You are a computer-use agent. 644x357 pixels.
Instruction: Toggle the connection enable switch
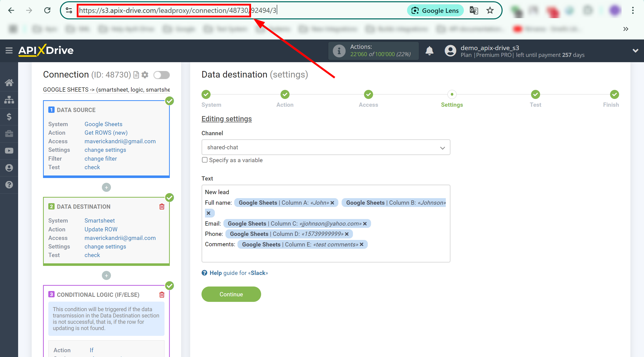[x=162, y=75]
